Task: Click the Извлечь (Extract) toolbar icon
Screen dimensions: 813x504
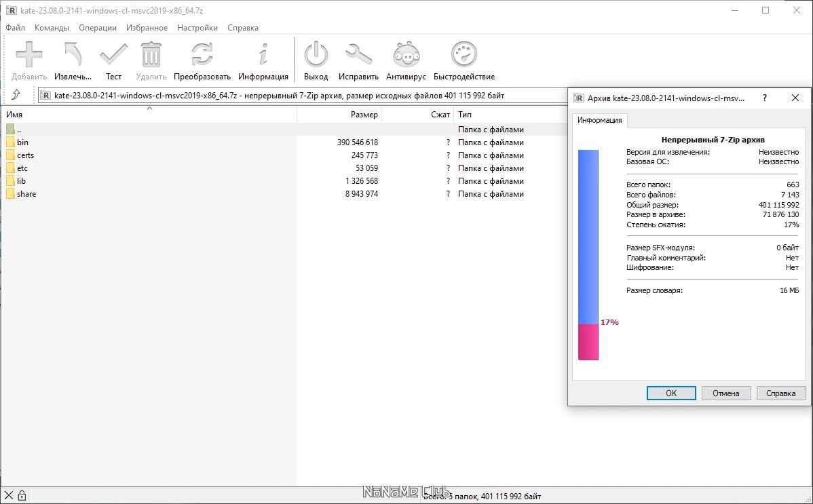Action: (x=73, y=54)
